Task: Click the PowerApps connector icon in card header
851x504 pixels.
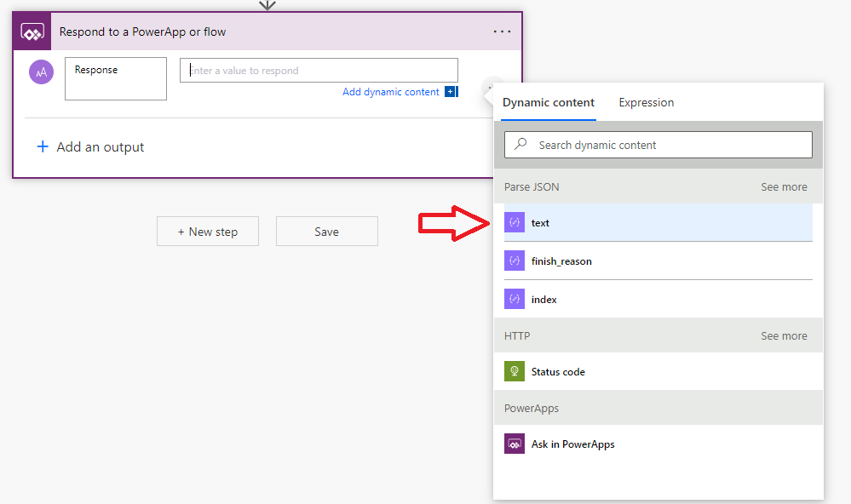Action: tap(32, 32)
